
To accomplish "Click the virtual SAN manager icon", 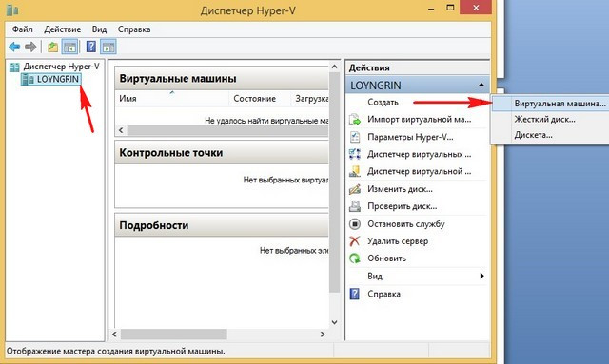I will pos(355,171).
